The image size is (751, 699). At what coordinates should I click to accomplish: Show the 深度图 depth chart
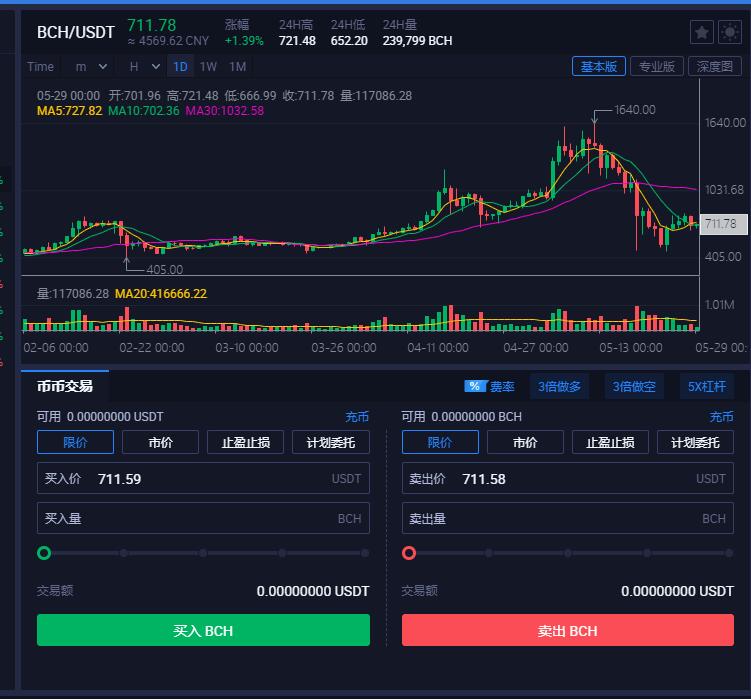715,67
